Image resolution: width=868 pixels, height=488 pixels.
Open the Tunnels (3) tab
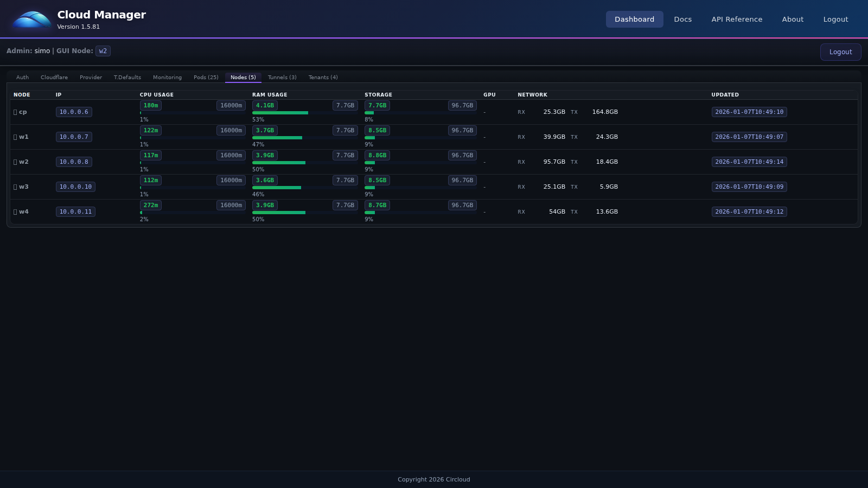(x=282, y=77)
